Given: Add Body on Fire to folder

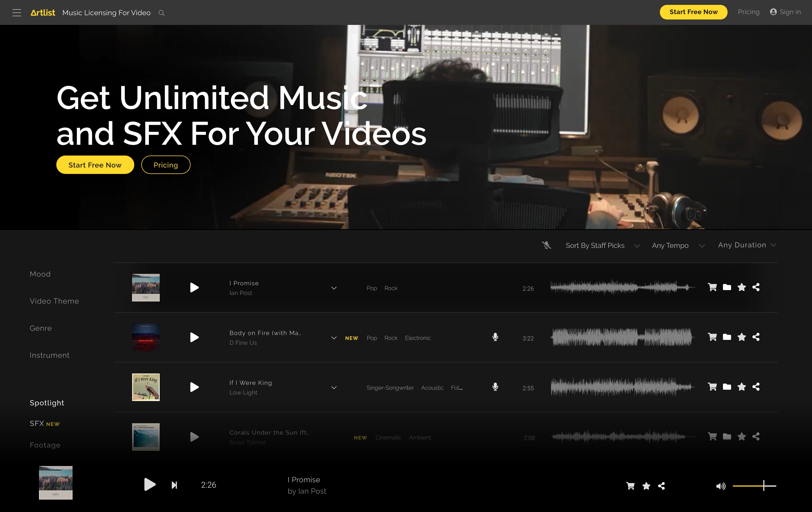Looking at the screenshot, I should 727,337.
